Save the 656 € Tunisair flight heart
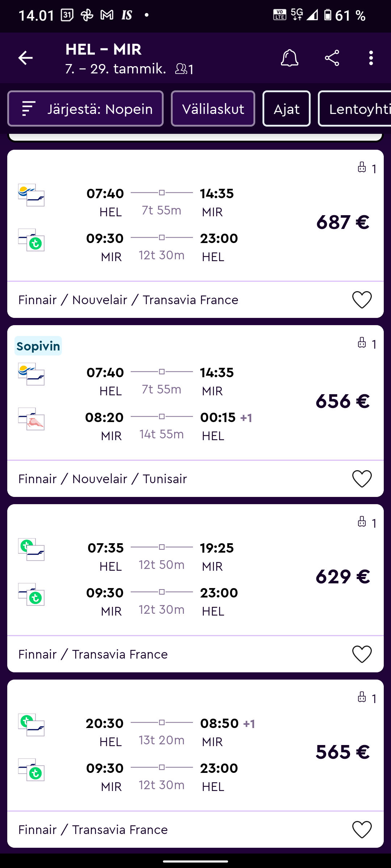This screenshot has height=868, width=391. 362,479
